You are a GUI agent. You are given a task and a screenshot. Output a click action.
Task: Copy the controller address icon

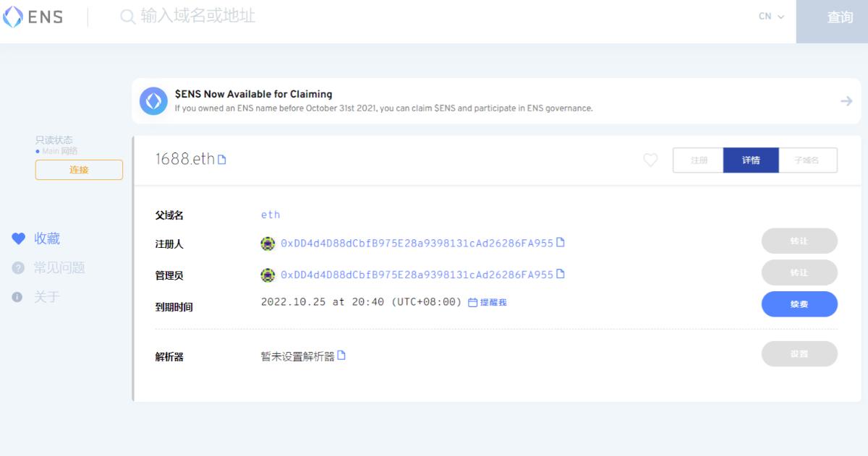[x=560, y=275]
